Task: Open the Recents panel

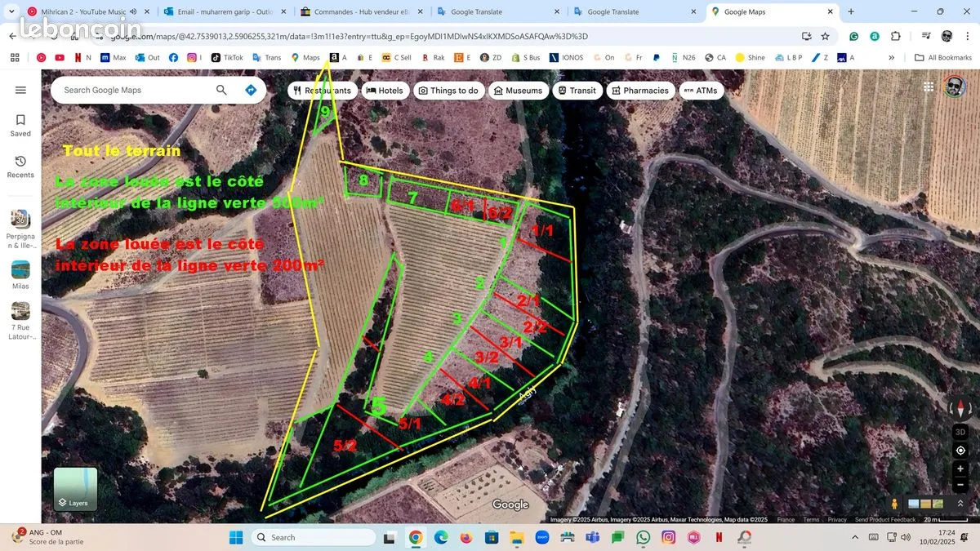Action: (20, 167)
